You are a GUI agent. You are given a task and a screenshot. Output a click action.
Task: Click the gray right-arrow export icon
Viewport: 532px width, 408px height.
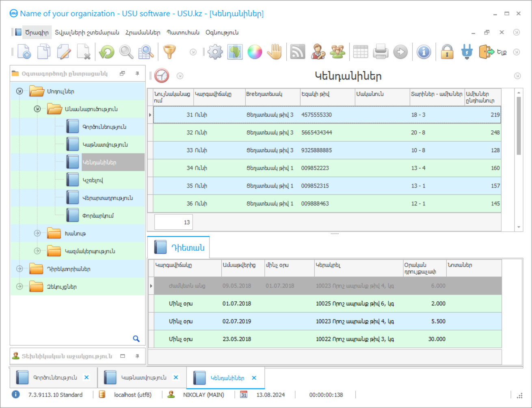[x=400, y=52]
